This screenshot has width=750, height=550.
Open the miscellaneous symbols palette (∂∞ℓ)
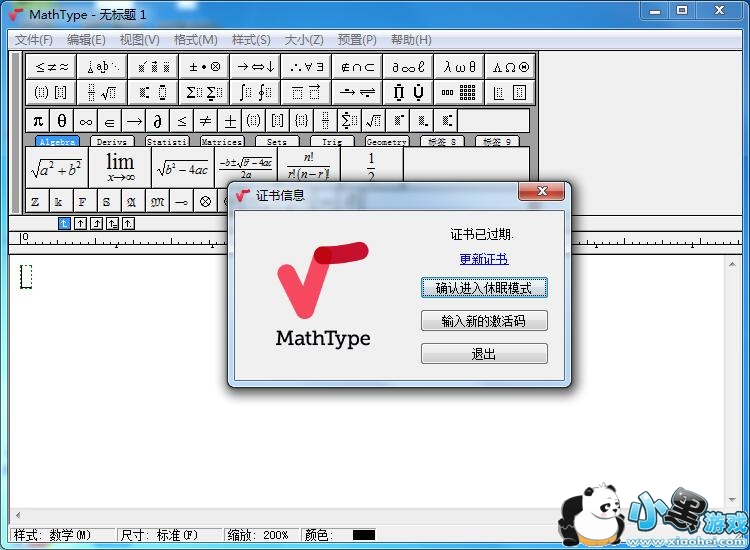408,67
